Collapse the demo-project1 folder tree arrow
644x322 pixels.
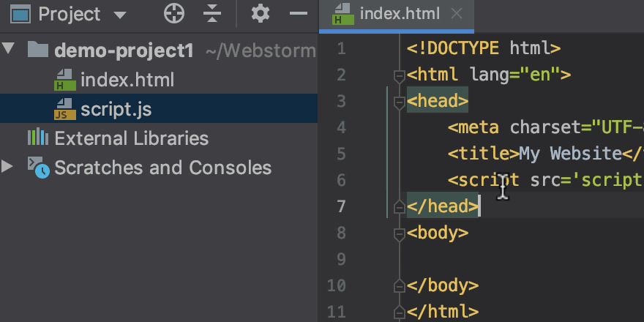(8, 50)
